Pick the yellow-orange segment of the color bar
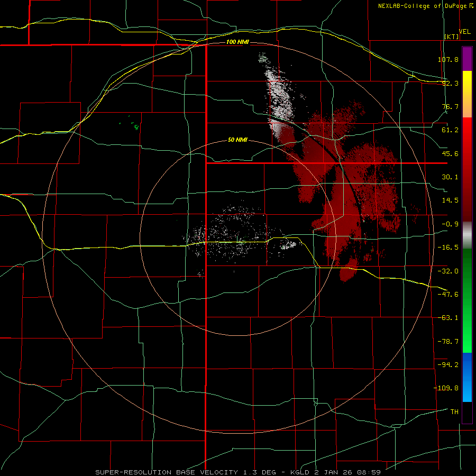Screen dimensions: 476x476 [467, 94]
